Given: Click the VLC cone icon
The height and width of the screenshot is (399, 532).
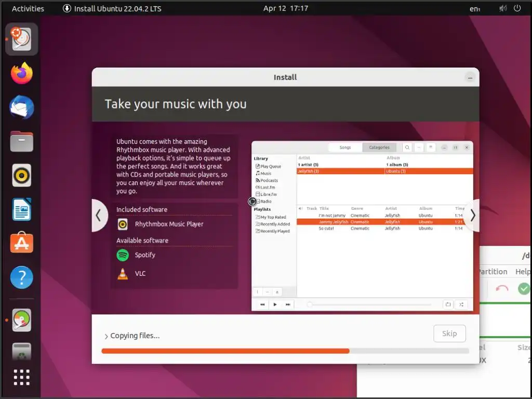Looking at the screenshot, I should click(x=123, y=273).
